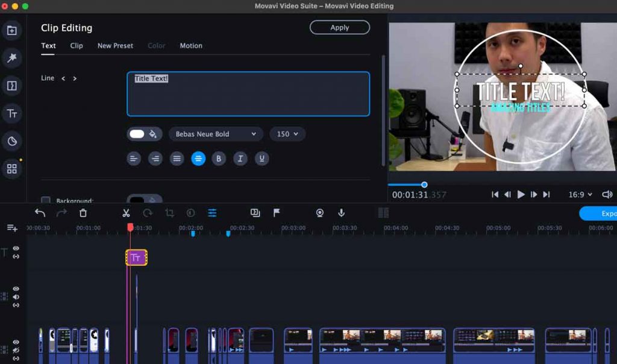Open the font size 150 dropdown
Image resolution: width=617 pixels, height=364 pixels.
coord(287,134)
